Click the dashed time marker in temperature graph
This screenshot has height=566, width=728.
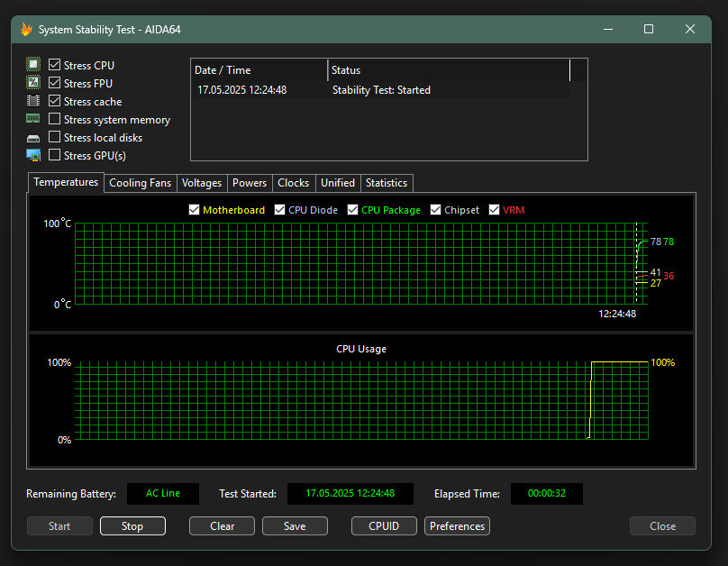636,263
